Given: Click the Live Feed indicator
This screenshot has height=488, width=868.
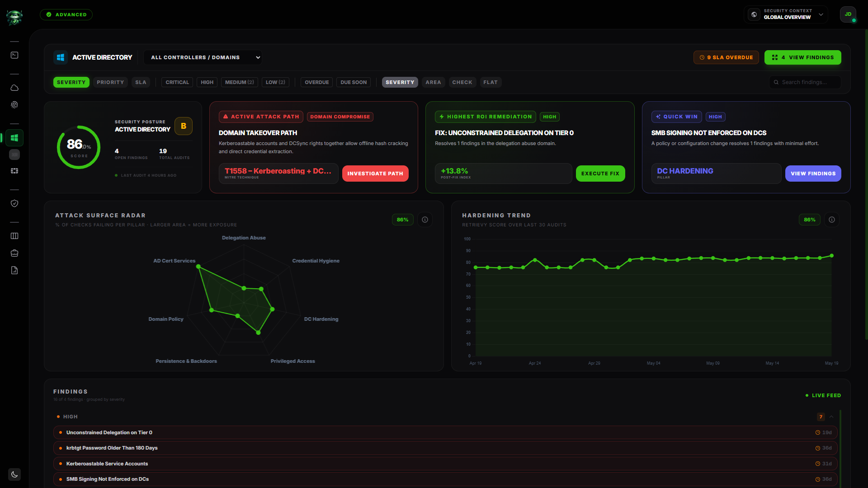Looking at the screenshot, I should tap(823, 395).
